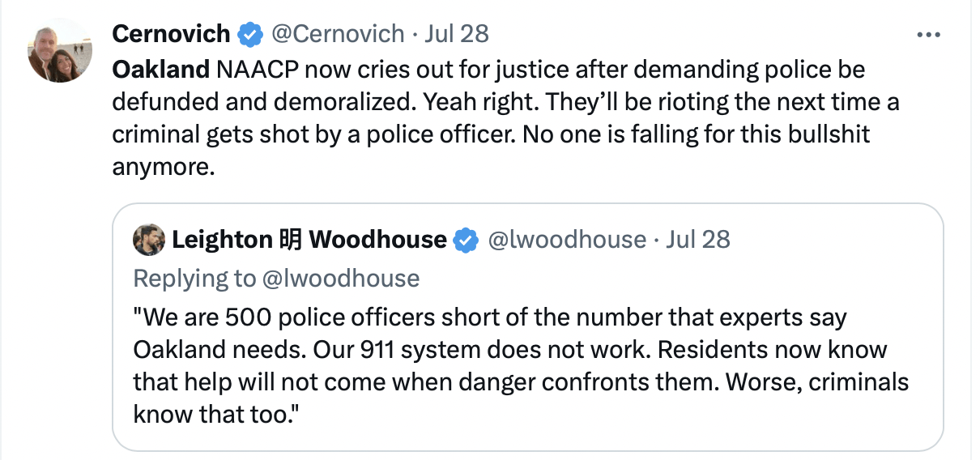Open the @Cernovich handle link
Viewport: 980px width, 460px height.
tap(337, 33)
